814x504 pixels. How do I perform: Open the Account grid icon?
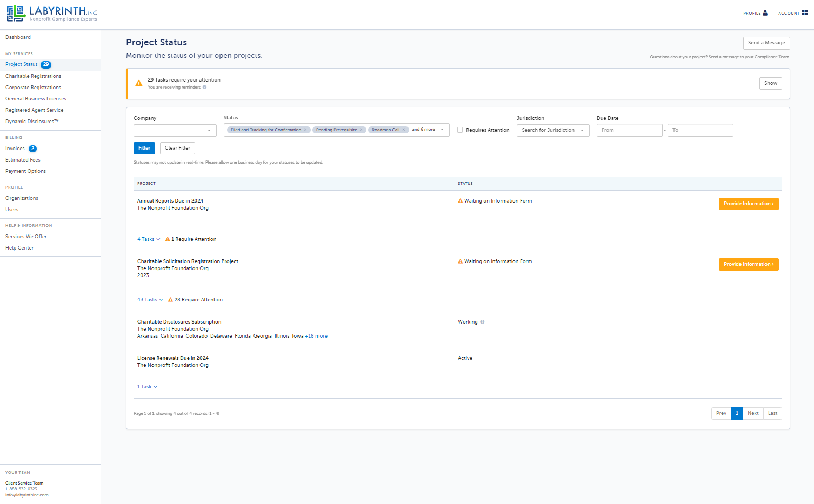(x=805, y=12)
